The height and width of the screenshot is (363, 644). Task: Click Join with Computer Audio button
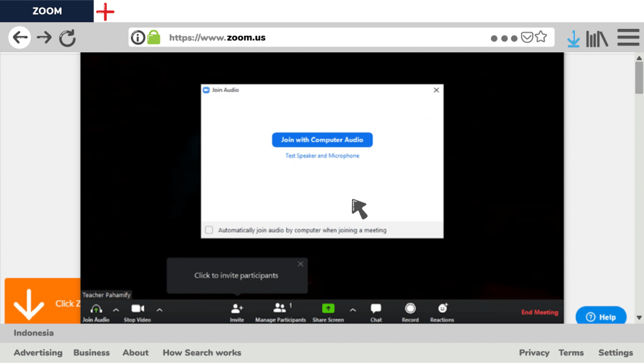tap(323, 140)
